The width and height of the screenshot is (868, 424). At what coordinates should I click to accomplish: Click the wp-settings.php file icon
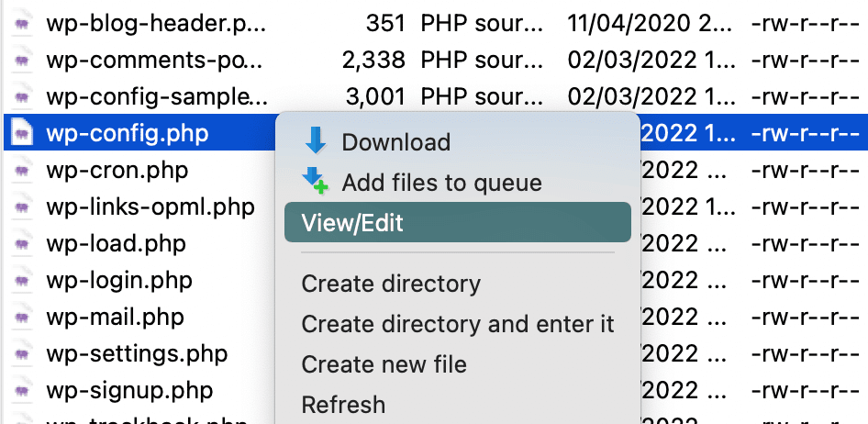pos(22,353)
